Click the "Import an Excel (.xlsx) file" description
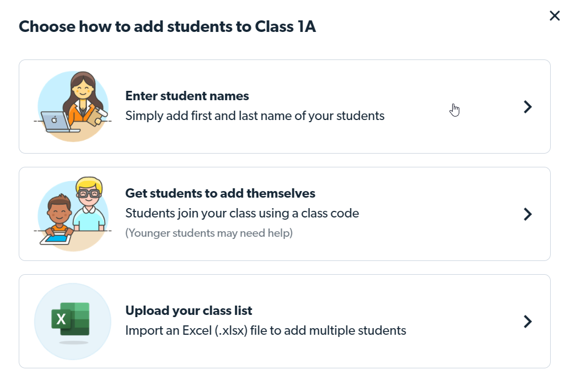The height and width of the screenshot is (392, 570). (266, 330)
